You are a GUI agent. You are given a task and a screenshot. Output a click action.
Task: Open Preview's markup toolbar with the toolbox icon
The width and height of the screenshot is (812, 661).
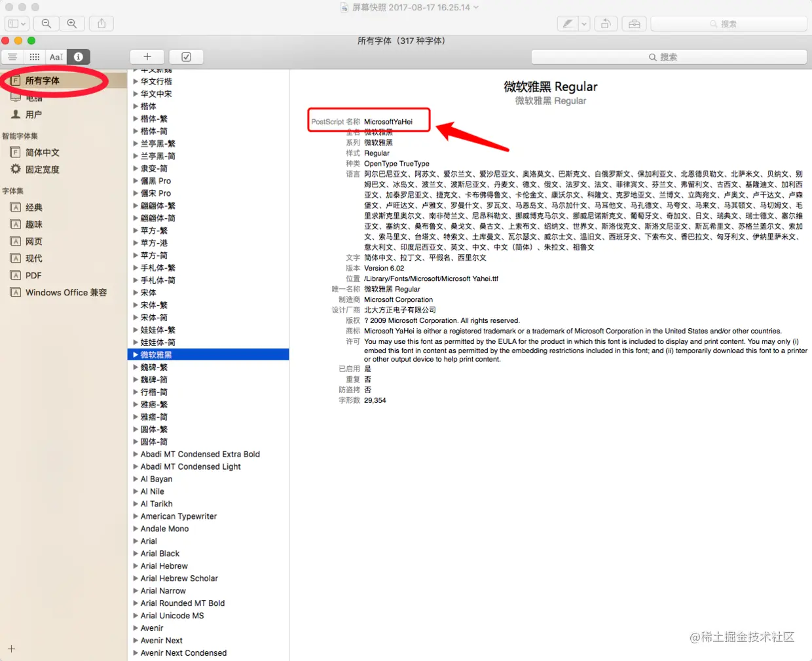634,23
